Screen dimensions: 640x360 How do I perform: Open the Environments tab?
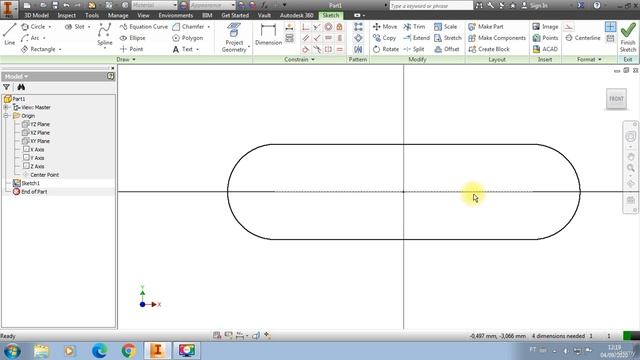(176, 15)
